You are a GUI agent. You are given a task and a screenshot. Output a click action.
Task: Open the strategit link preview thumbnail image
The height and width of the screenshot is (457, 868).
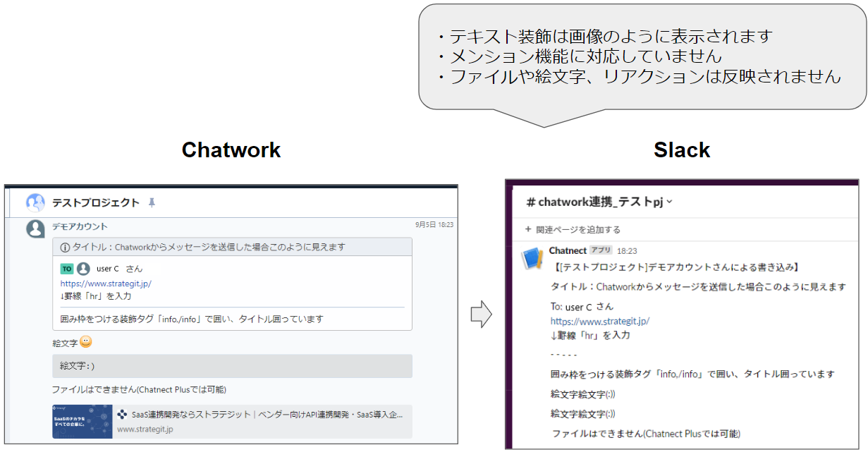pyautogui.click(x=82, y=422)
